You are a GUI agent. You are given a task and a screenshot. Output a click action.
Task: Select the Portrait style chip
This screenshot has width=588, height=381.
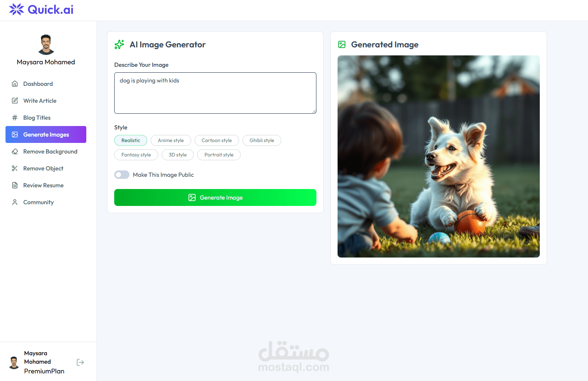click(219, 155)
